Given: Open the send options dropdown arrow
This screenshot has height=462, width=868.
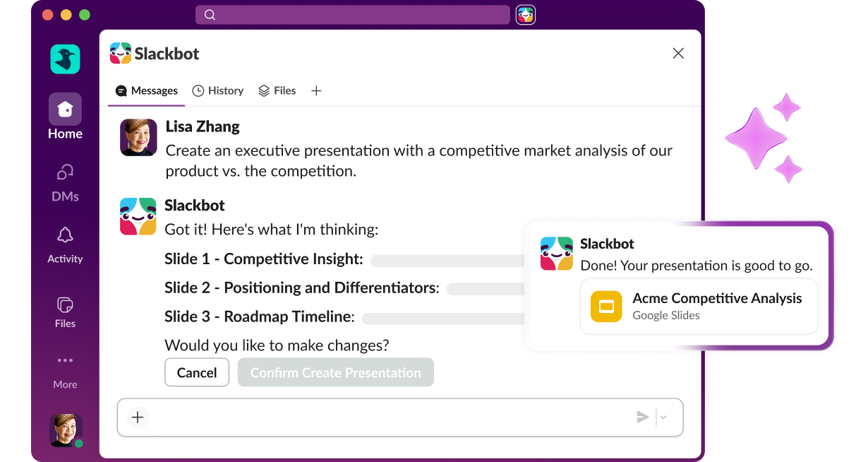Looking at the screenshot, I should 663,417.
